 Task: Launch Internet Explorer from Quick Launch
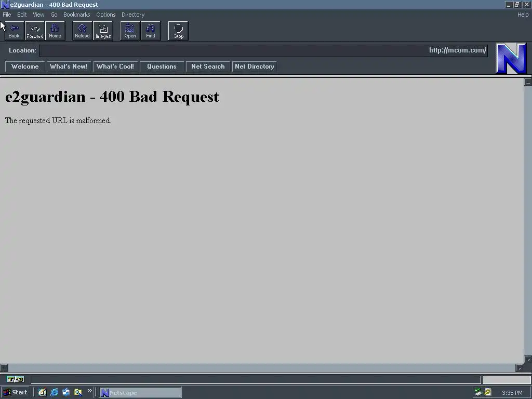(x=54, y=393)
